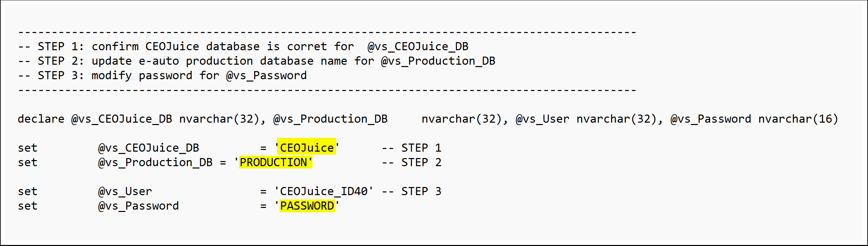Click @vs_User in the declare statement
Screen dimensions: 868x246
tap(542, 119)
